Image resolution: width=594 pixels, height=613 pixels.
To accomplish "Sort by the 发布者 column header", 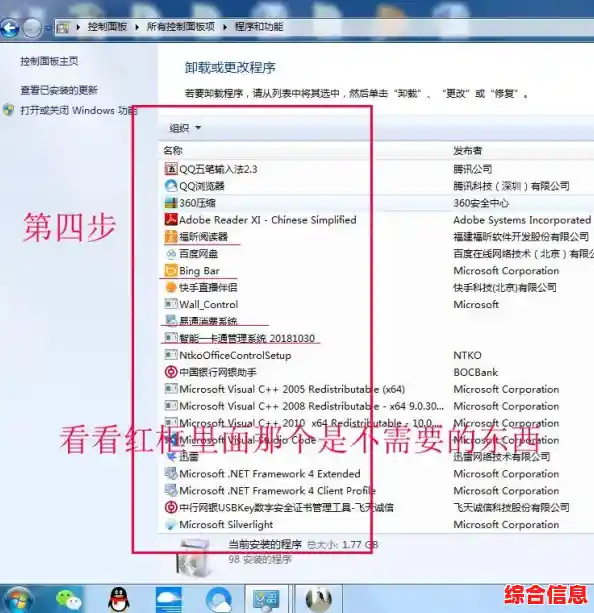I will (x=467, y=150).
